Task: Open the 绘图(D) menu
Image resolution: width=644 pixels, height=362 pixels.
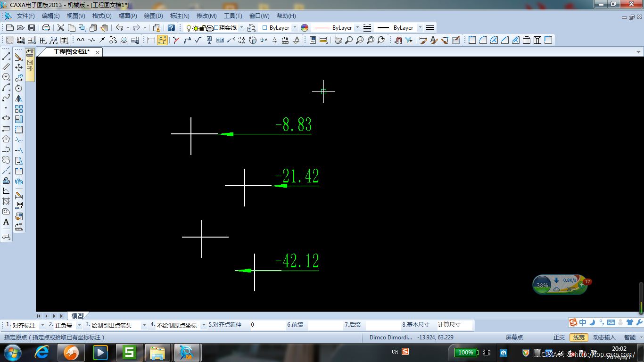Action: [x=153, y=16]
